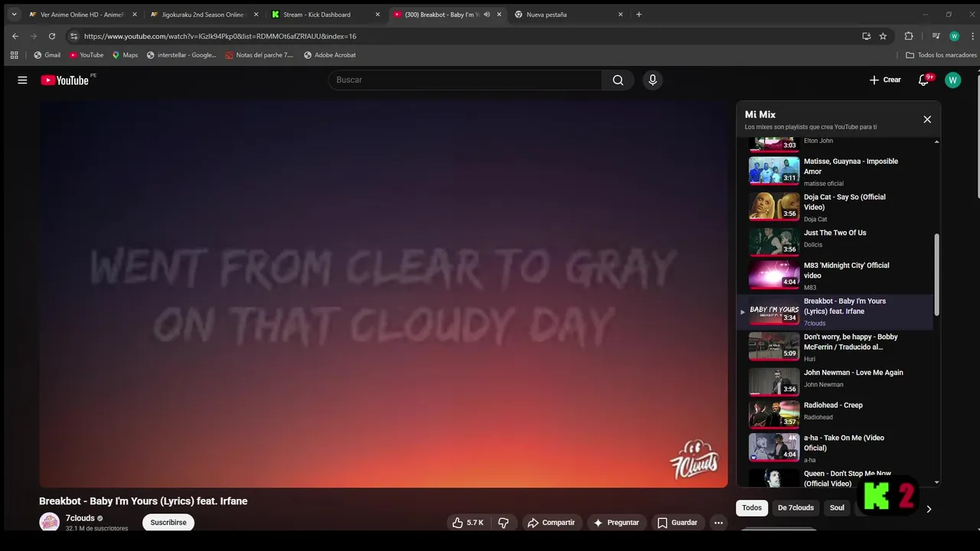
Task: Open Todos los marcadores folder
Action: point(941,55)
